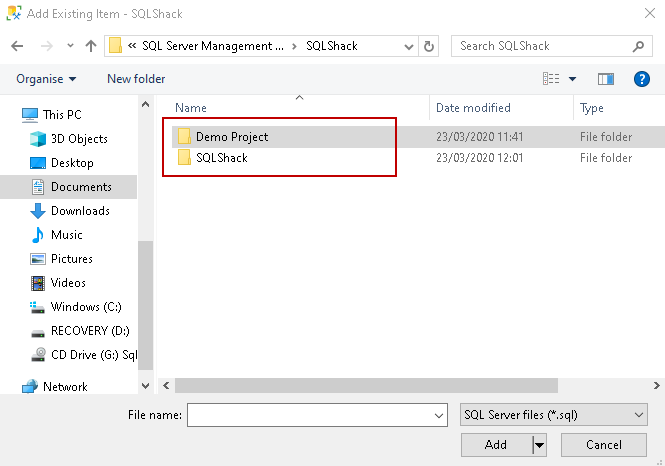Screen dimensions: 665x466
Task: Open the File name history dropdown
Action: pyautogui.click(x=440, y=414)
